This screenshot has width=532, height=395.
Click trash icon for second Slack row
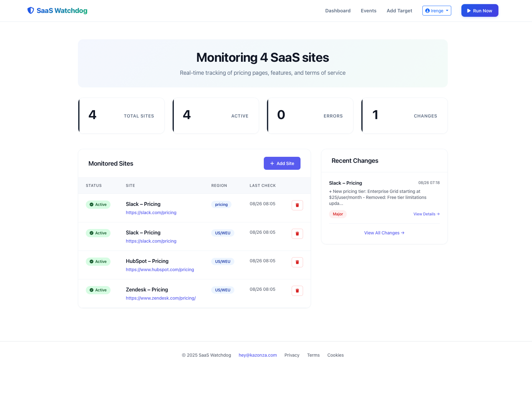click(297, 234)
